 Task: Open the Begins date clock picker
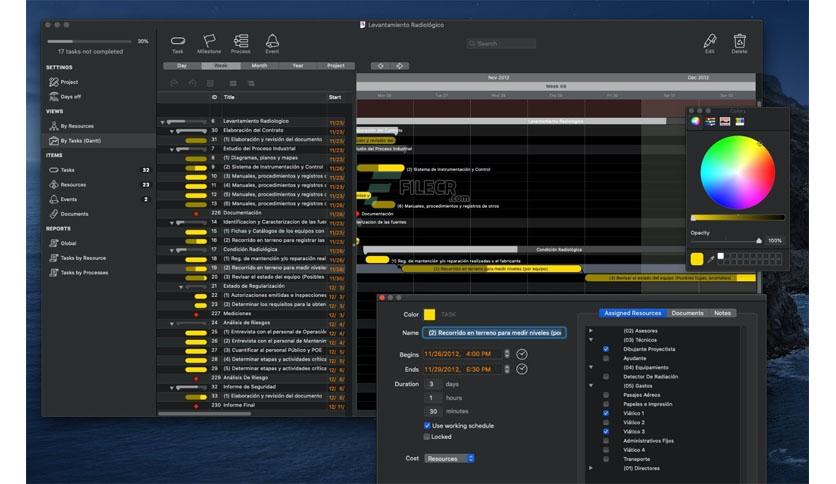(522, 354)
